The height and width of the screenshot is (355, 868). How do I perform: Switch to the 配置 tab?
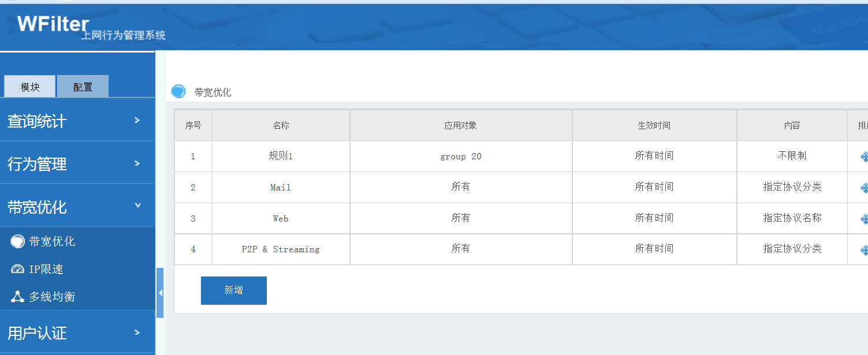pos(83,87)
